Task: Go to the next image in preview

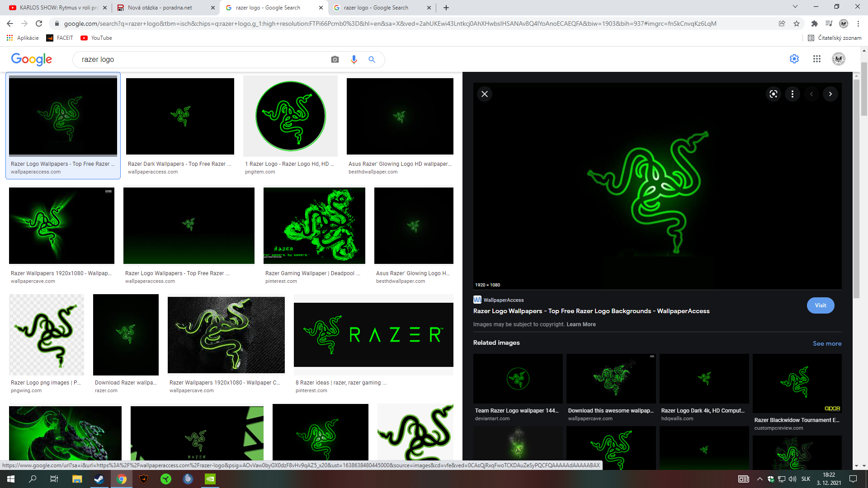Action: tap(830, 94)
